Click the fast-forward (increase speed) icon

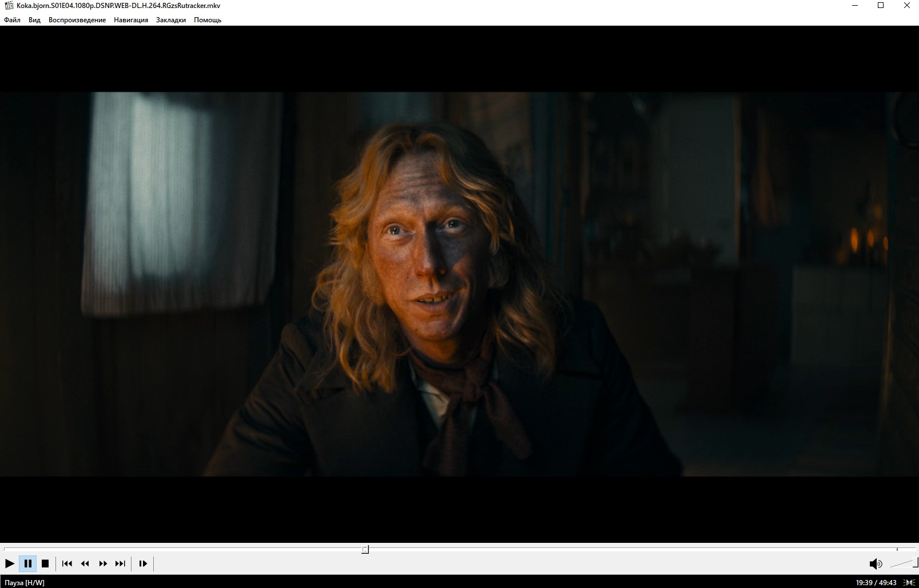(x=103, y=563)
